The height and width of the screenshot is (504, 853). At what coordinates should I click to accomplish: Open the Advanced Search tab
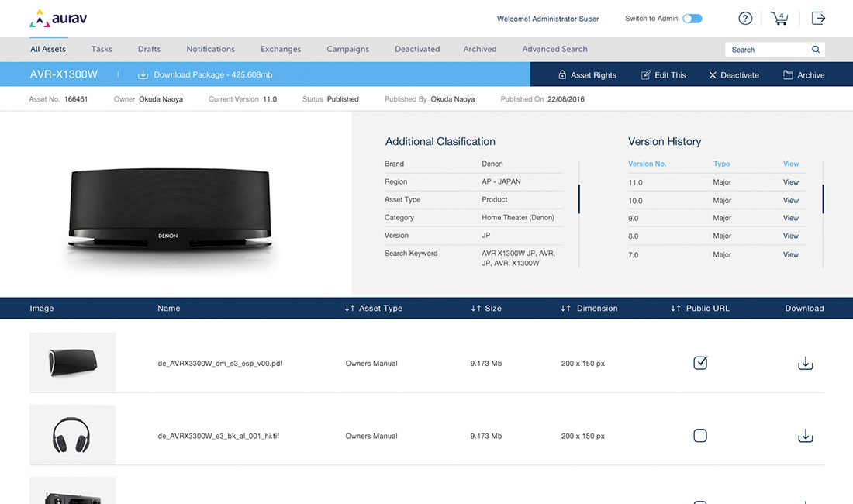pyautogui.click(x=554, y=49)
